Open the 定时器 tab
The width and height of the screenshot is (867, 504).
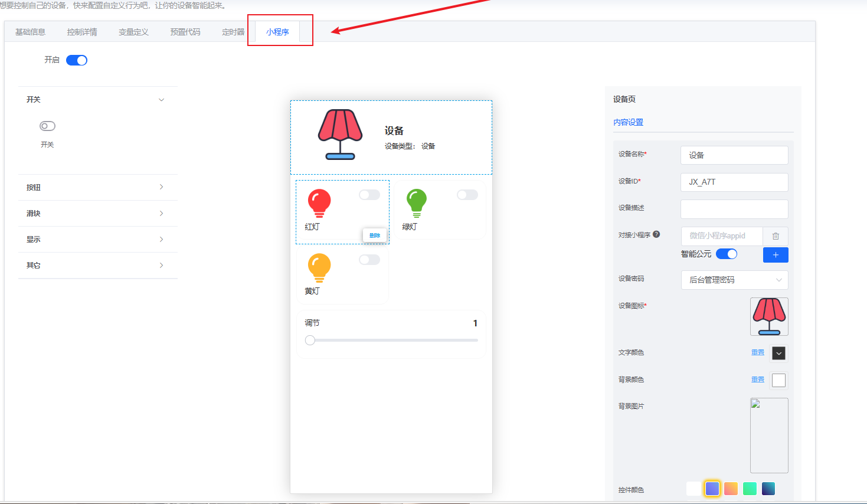[233, 32]
